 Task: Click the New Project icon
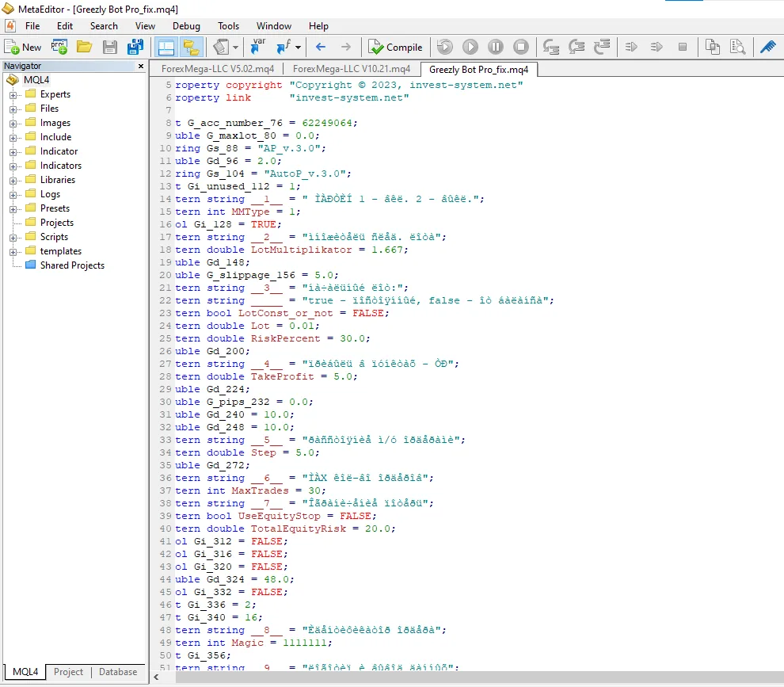59,47
